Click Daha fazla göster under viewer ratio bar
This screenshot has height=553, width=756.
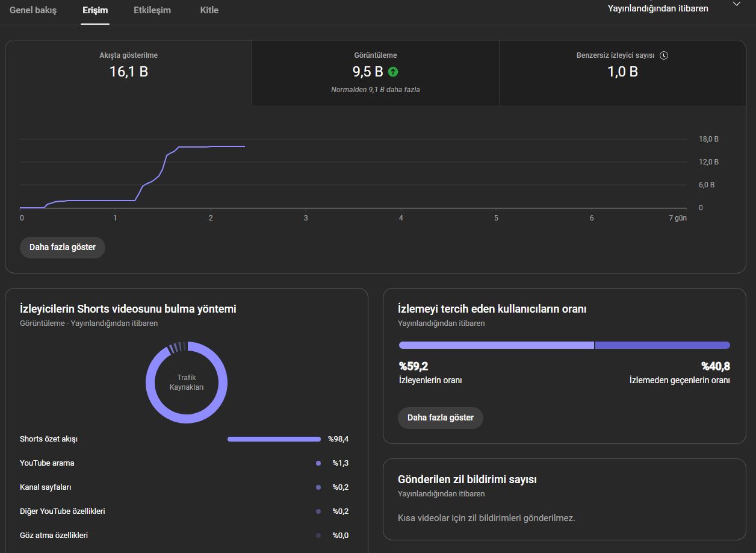441,418
